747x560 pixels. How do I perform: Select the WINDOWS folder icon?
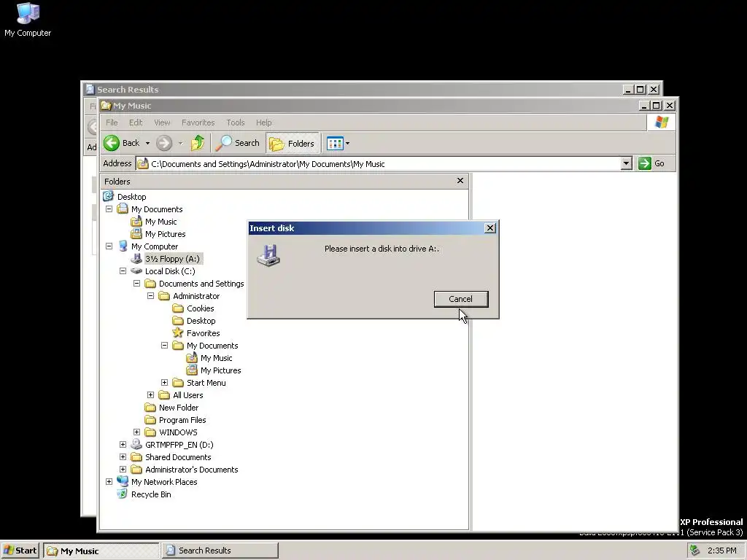(x=150, y=432)
